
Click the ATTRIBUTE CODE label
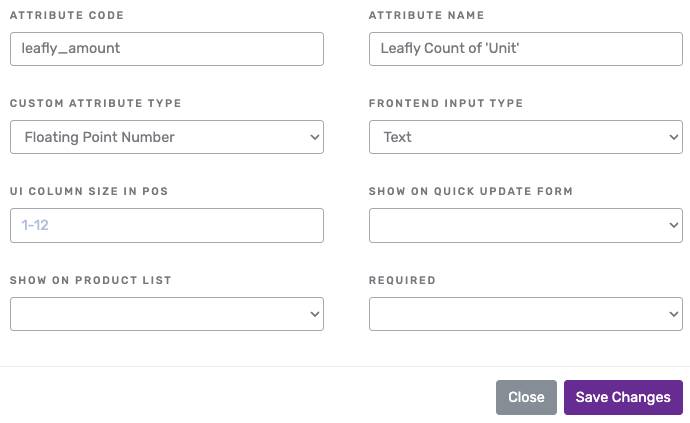67,15
